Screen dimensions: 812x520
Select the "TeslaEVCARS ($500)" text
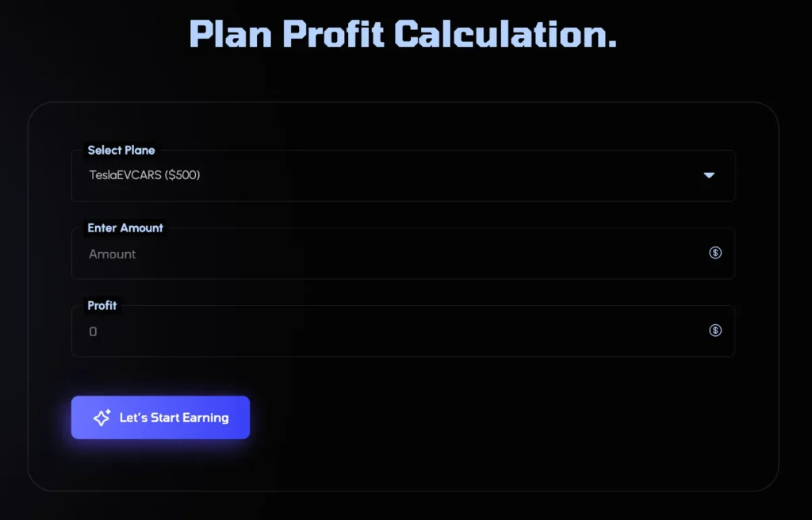point(144,175)
